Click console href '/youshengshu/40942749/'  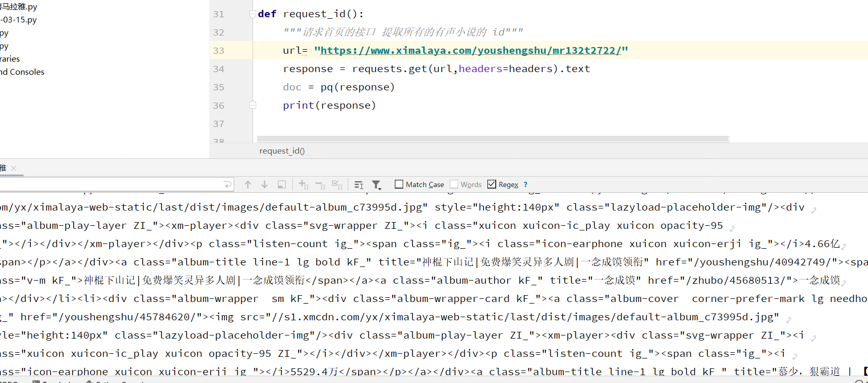[x=762, y=262]
